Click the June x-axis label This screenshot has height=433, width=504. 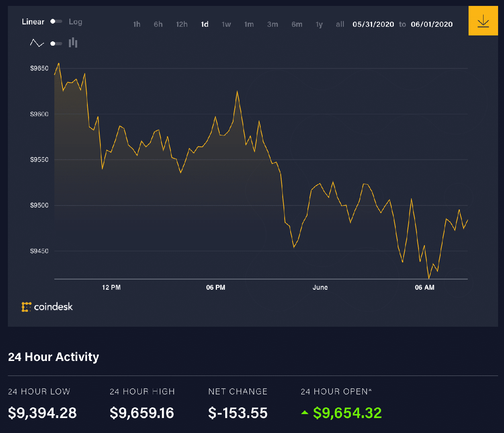point(320,288)
